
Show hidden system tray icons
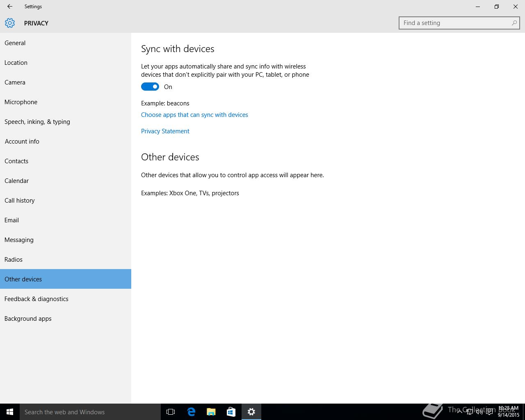[459, 412]
